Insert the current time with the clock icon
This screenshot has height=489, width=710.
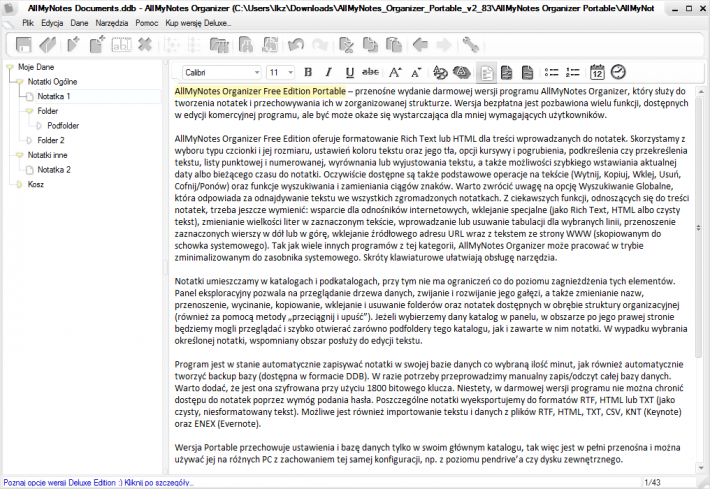618,72
